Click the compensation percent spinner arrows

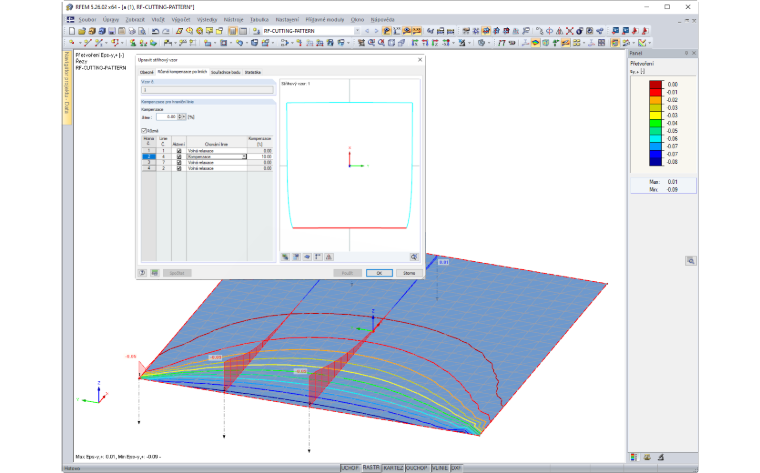(181, 117)
